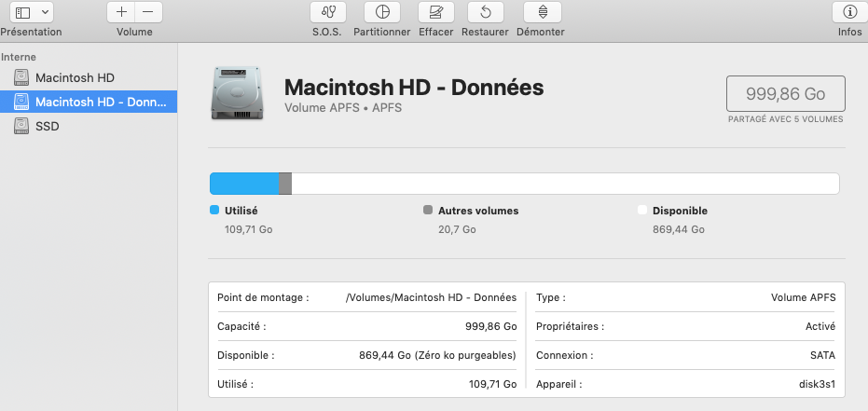Screen dimensions: 868x411
Task: Select Macintosh HD in sidebar
Action: (89, 78)
